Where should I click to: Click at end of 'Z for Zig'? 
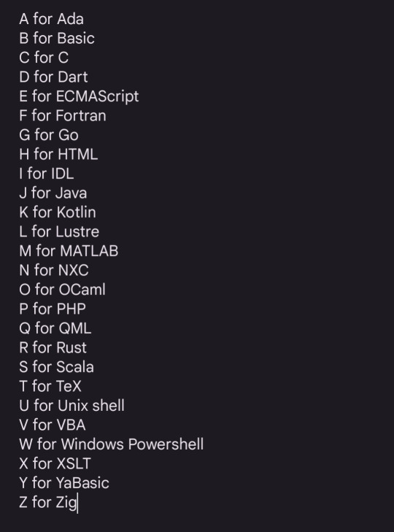(77, 503)
